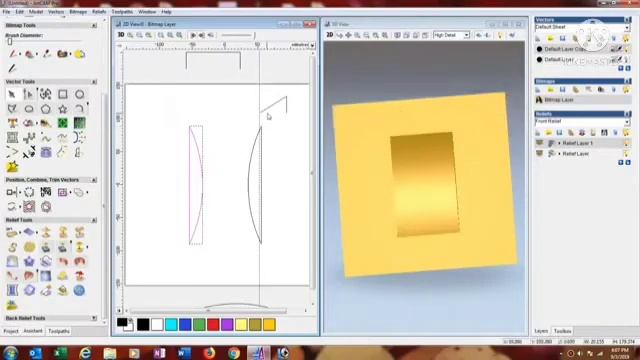Toggle visibility bulb for Relief Layer
The height and width of the screenshot is (360, 640).
click(x=626, y=153)
